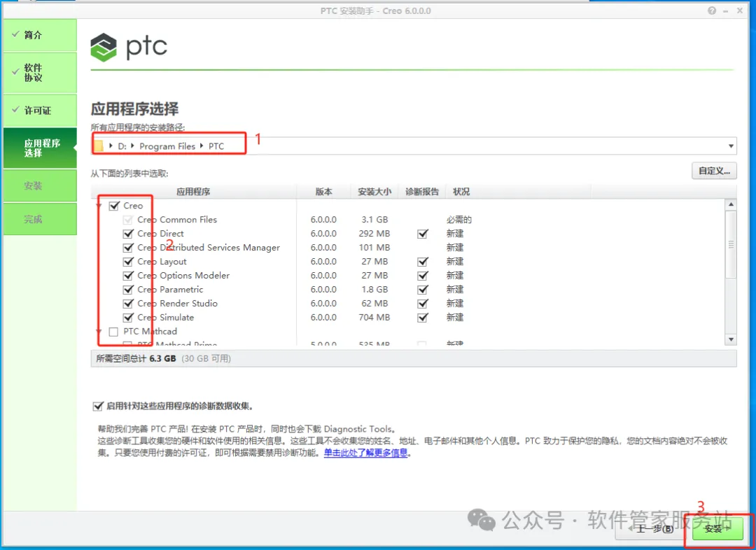Click the 3.1 GB size value
756x550 pixels.
374,220
